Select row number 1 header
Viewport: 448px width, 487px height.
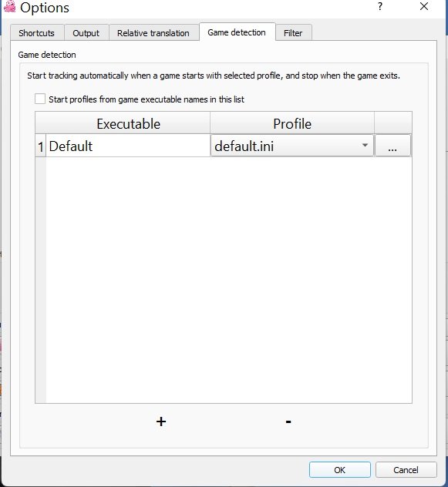click(41, 146)
